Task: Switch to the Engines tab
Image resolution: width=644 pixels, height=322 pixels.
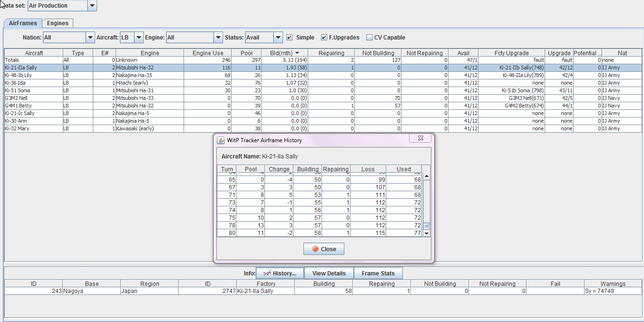Action: coord(58,23)
